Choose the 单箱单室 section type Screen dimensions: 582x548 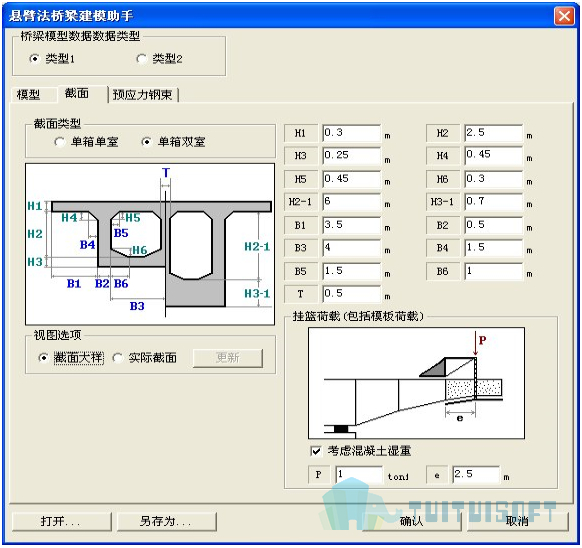click(59, 142)
